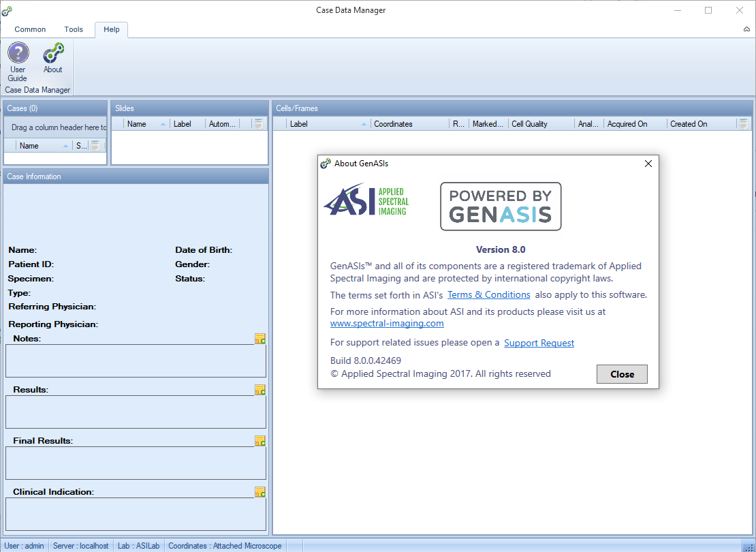
Task: Add a note using Notes icon
Action: 260,339
